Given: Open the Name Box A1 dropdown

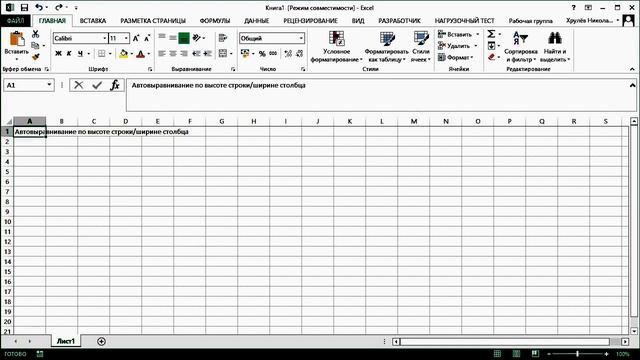Looking at the screenshot, I should click(49, 85).
